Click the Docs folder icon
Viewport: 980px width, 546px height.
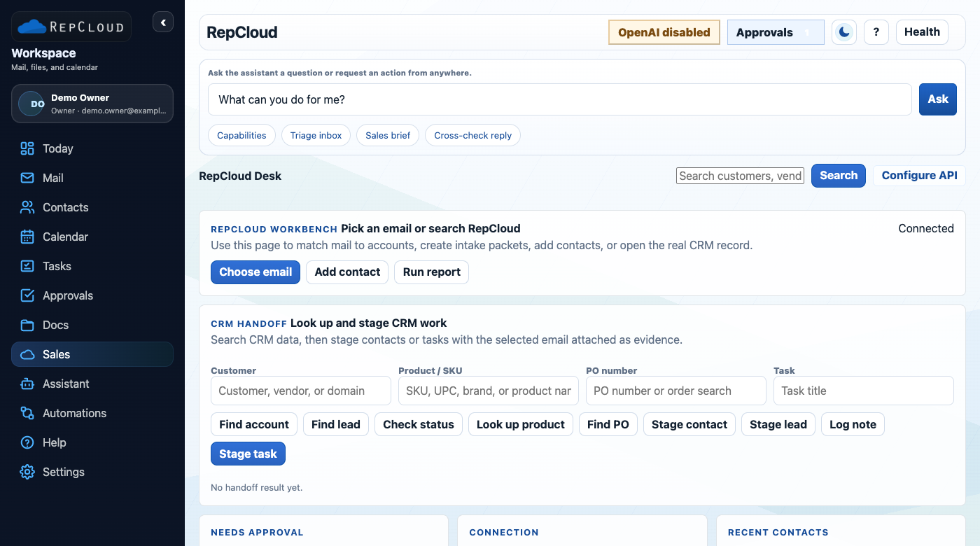click(27, 325)
